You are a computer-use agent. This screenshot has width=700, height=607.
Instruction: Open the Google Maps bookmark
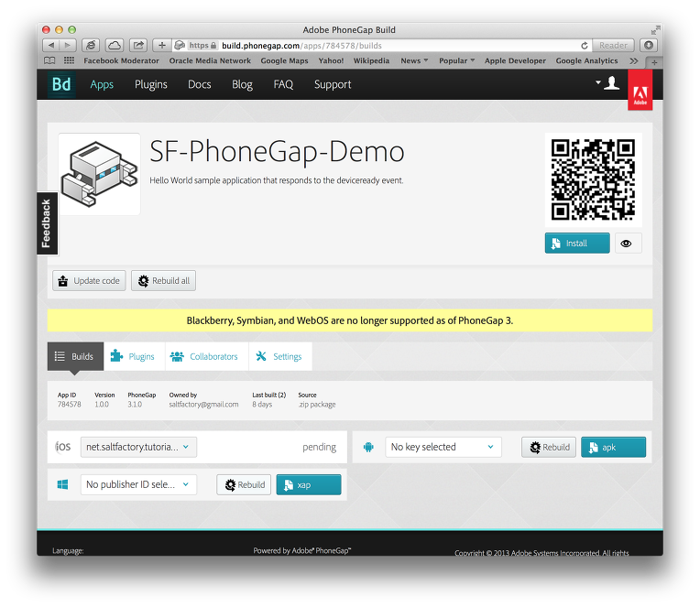point(284,60)
